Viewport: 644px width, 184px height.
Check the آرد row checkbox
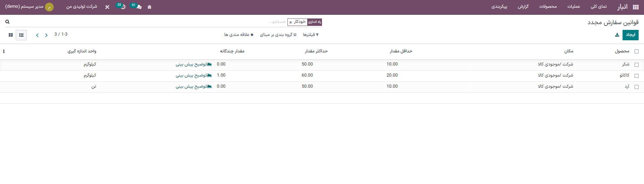tap(637, 87)
